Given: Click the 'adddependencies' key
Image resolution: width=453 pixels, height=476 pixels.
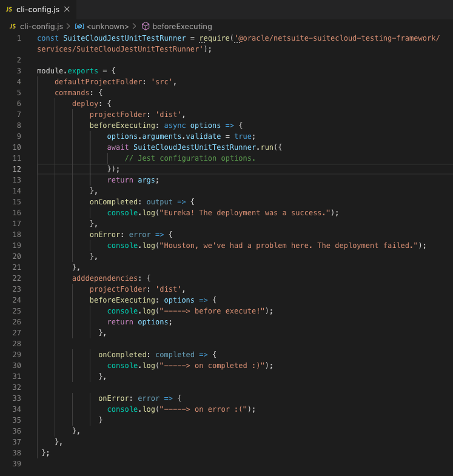Looking at the screenshot, I should 105,278.
